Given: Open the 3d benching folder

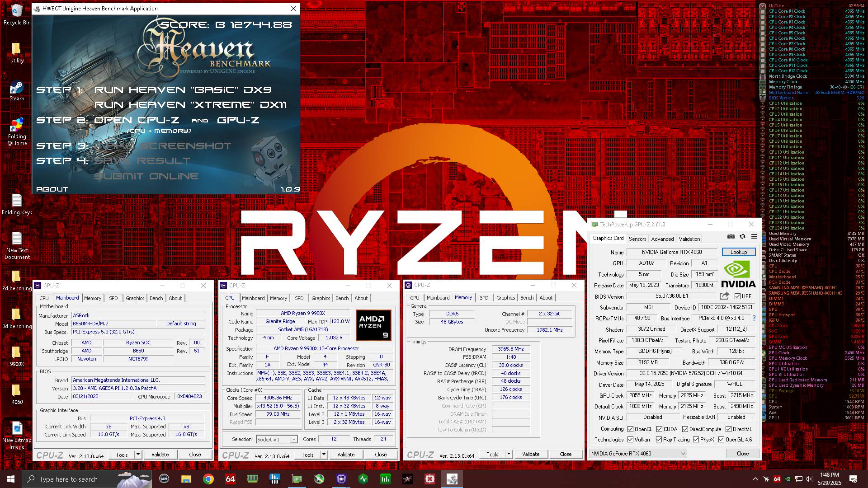Looking at the screenshot, I should 17,319.
